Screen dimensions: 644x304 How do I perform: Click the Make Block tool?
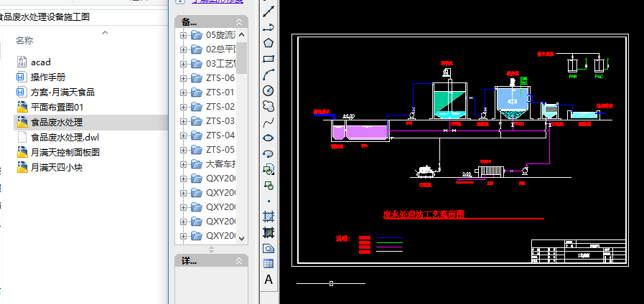tap(269, 185)
